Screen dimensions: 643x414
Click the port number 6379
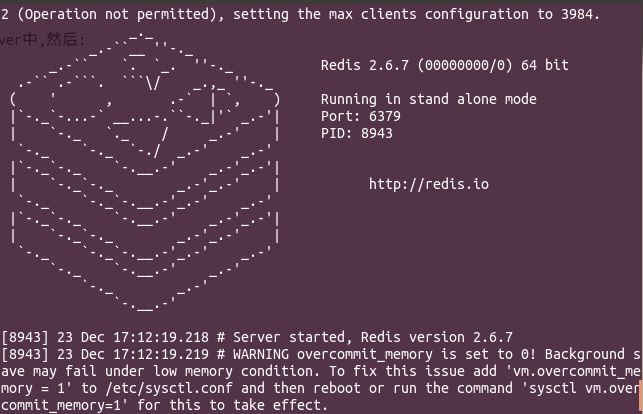(x=385, y=116)
